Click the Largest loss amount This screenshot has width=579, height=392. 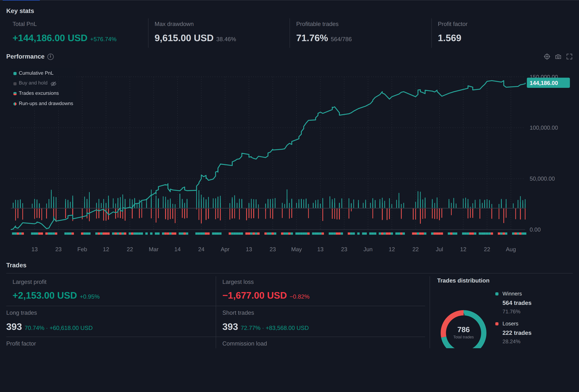click(254, 295)
